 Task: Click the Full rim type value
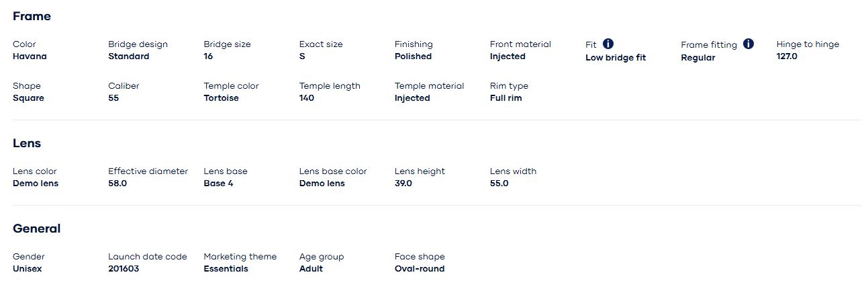[505, 98]
